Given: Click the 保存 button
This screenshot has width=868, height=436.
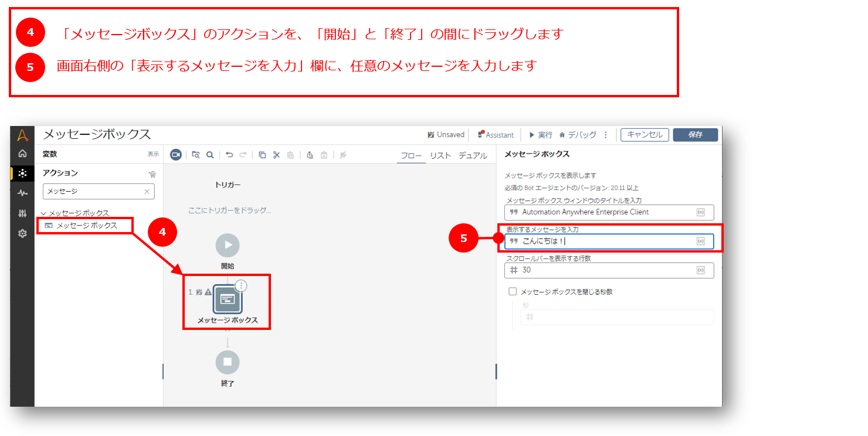Looking at the screenshot, I should click(696, 135).
